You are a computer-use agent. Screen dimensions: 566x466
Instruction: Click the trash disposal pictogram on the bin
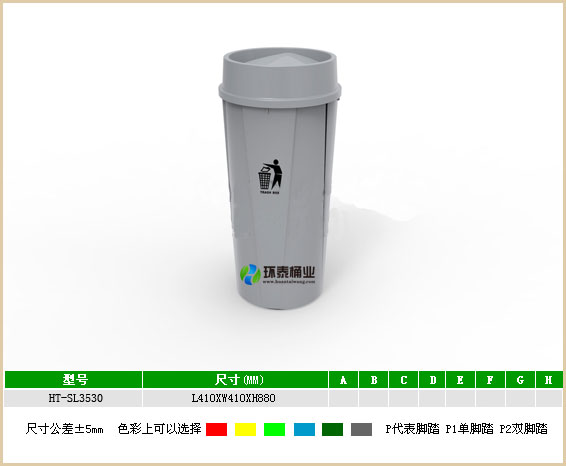270,177
